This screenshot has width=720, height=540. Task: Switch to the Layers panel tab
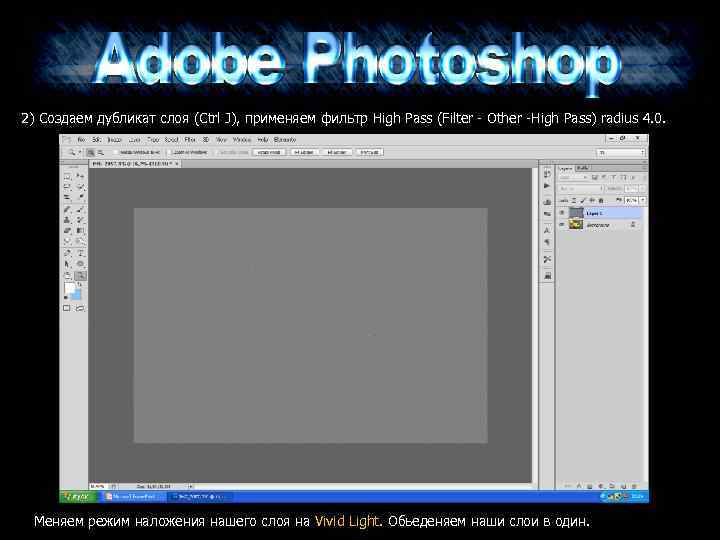pos(565,168)
